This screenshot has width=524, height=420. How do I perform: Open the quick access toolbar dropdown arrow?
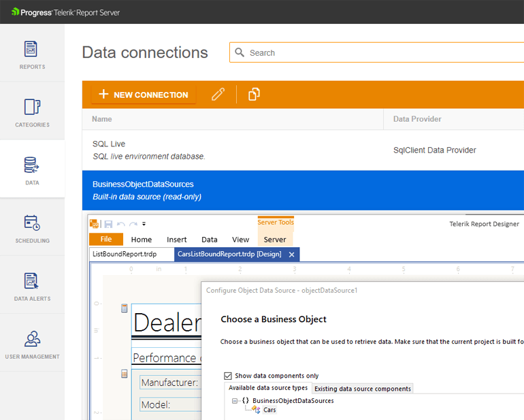[x=144, y=224]
